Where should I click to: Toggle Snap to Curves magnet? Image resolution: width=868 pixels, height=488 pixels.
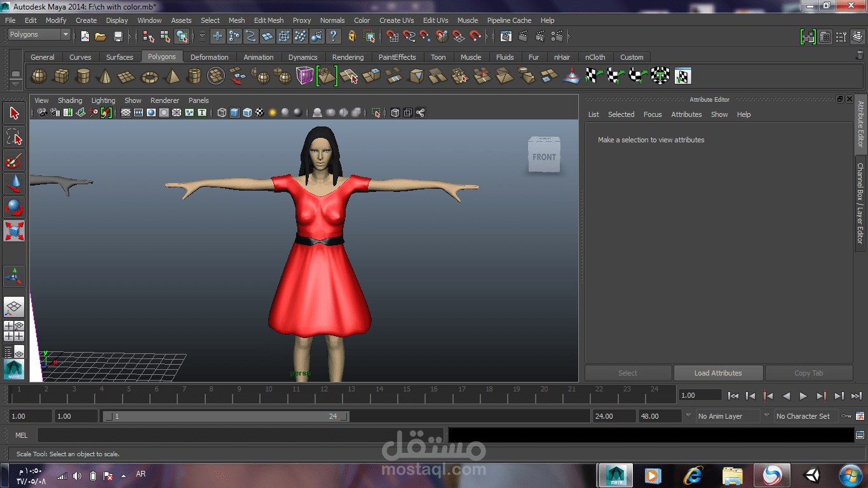409,36
